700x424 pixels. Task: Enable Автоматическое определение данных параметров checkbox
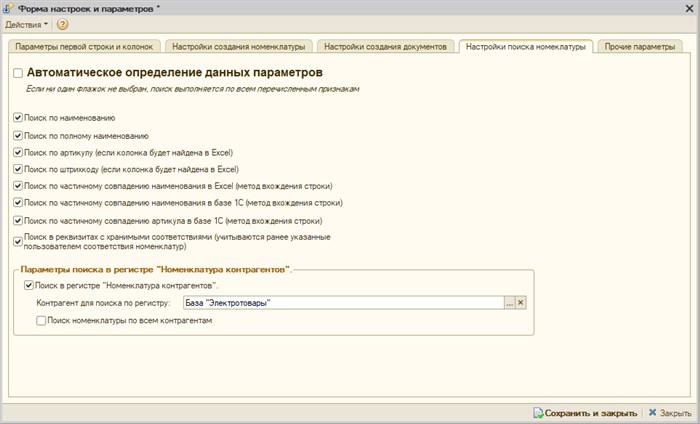click(18, 73)
